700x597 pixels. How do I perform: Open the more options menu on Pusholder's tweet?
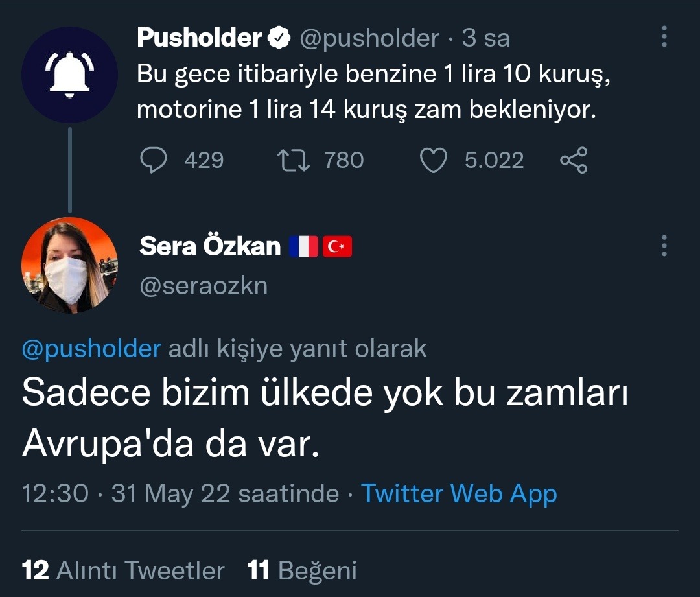pyautogui.click(x=664, y=38)
